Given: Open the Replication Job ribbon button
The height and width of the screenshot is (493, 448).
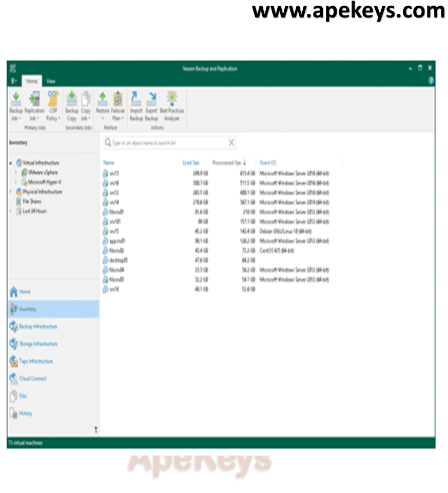Looking at the screenshot, I should 34,106.
